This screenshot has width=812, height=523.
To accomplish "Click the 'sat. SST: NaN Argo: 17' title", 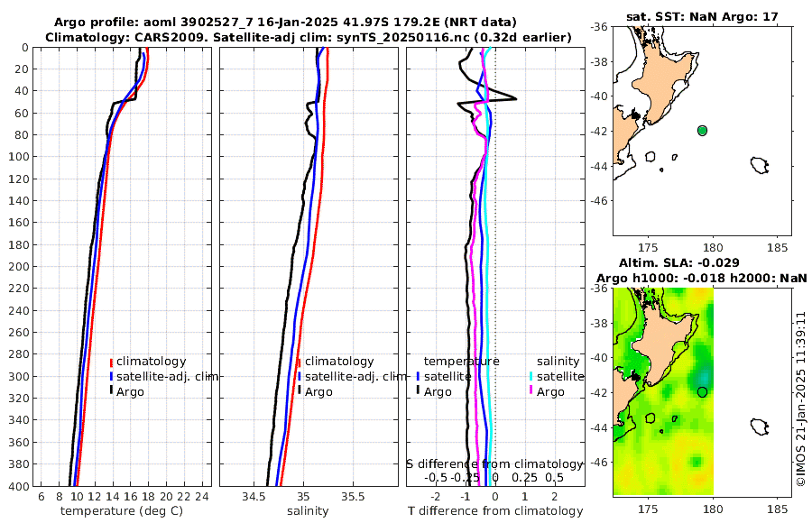I will click(x=702, y=16).
